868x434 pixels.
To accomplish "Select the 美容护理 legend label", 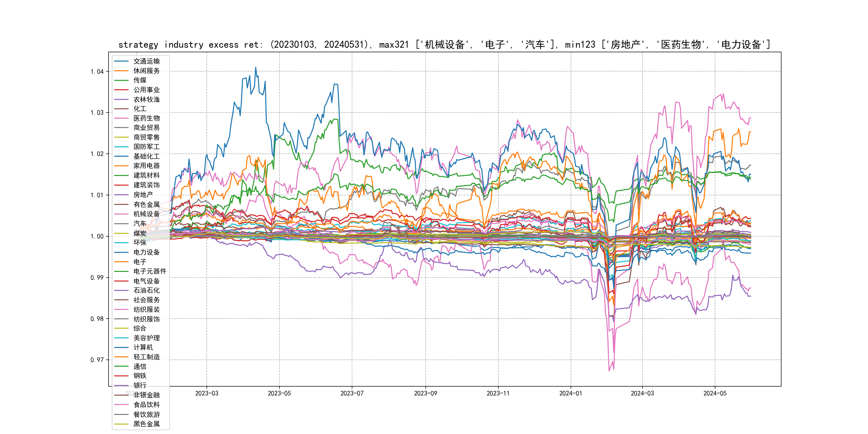I will (x=146, y=338).
